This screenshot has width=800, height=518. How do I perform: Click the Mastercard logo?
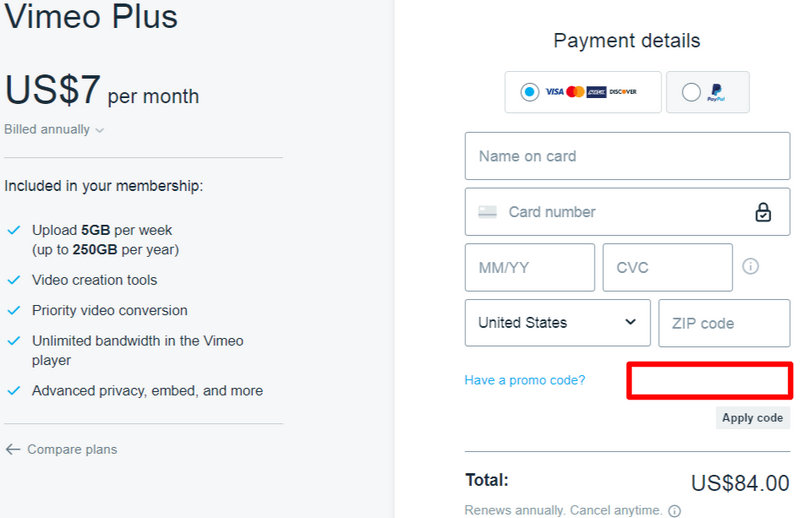tap(575, 92)
